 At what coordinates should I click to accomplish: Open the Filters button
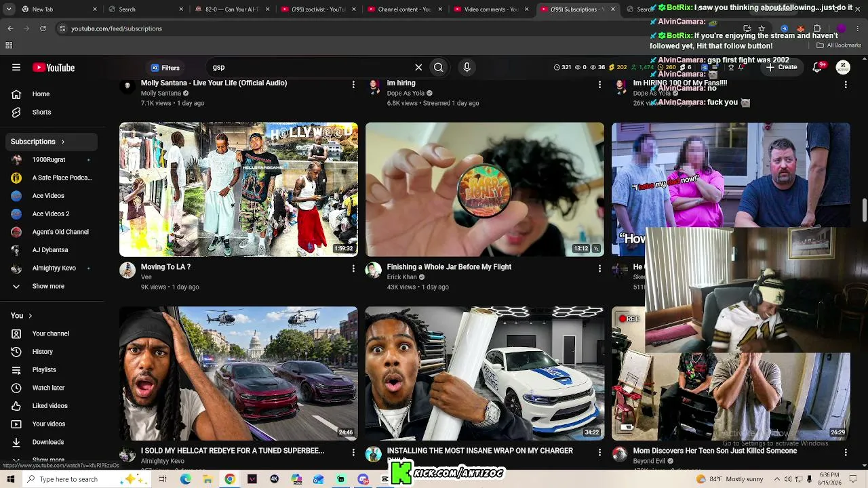pos(165,68)
